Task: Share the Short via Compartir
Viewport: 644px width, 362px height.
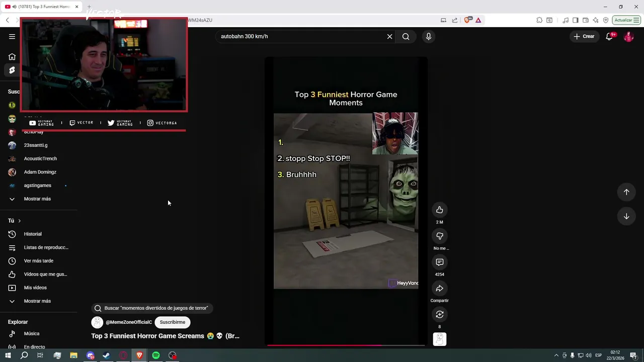Action: click(439, 288)
